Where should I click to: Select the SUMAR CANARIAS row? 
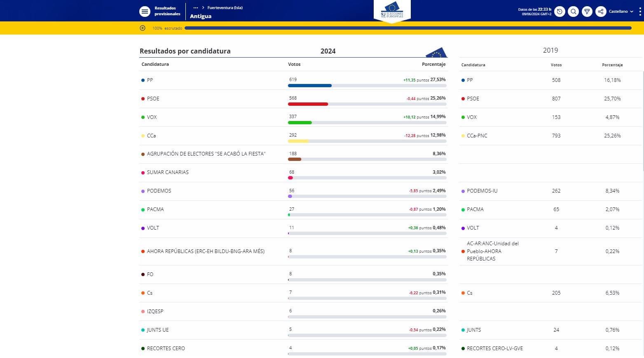coord(293,173)
